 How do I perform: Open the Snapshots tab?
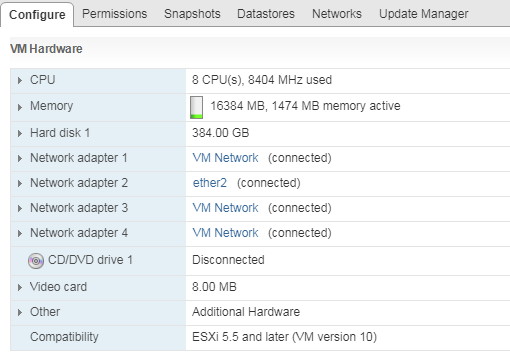tap(192, 14)
